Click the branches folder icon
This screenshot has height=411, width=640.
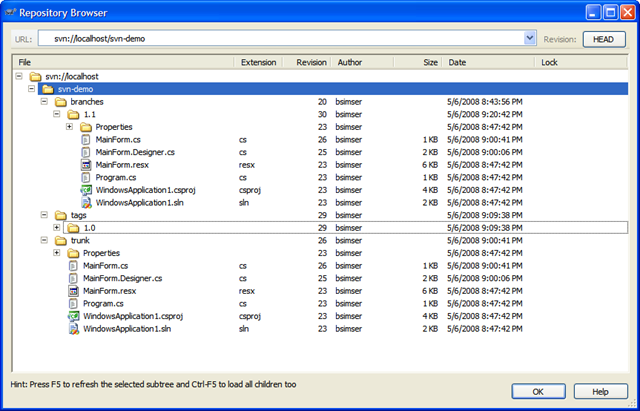click(61, 102)
